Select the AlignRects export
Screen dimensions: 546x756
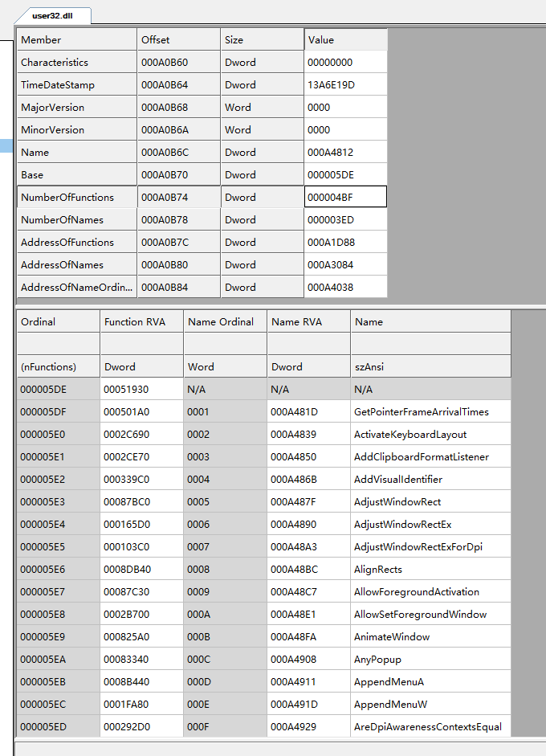point(431,570)
